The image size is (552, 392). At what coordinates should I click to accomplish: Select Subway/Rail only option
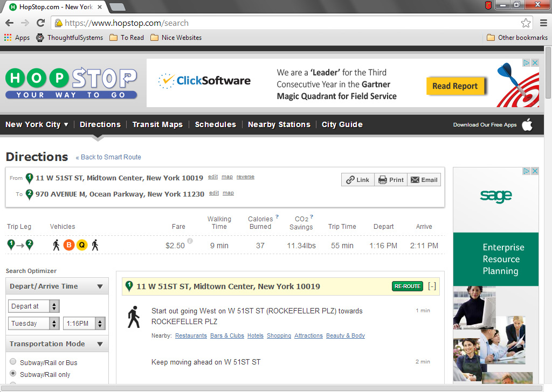[x=13, y=373]
